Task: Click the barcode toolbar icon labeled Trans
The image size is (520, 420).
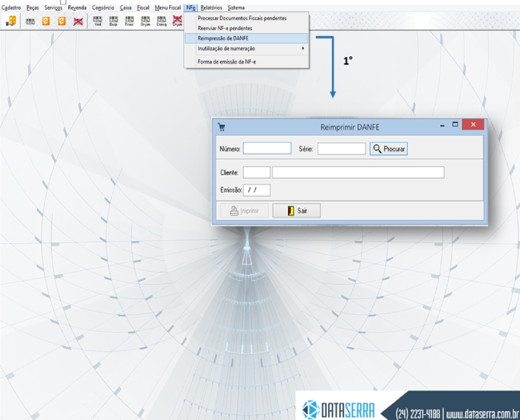Action: tap(129, 21)
